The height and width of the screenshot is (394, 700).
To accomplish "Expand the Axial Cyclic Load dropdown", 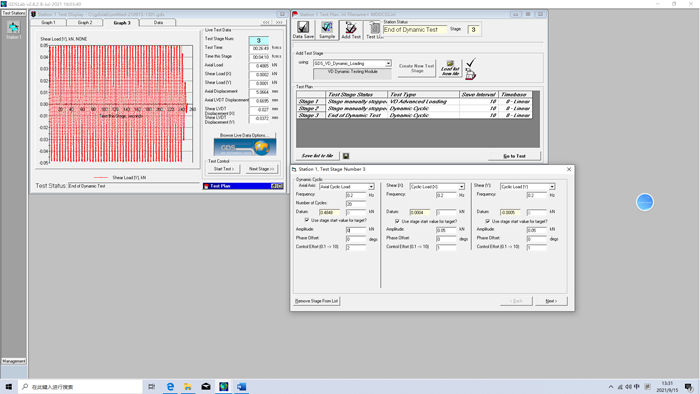I will pos(371,187).
